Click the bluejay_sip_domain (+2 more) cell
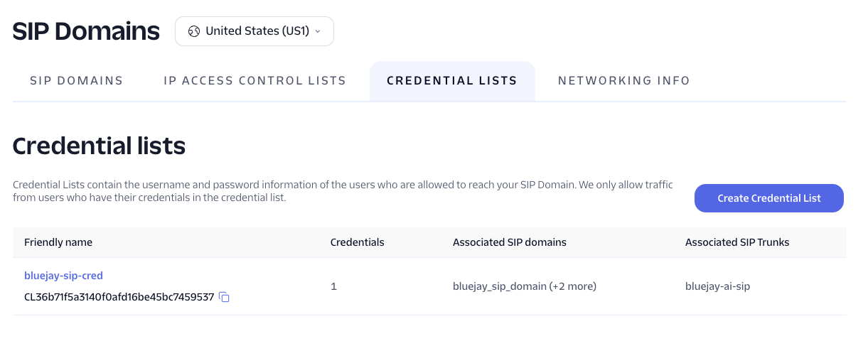Screen dimensions: 868x341 pos(525,286)
